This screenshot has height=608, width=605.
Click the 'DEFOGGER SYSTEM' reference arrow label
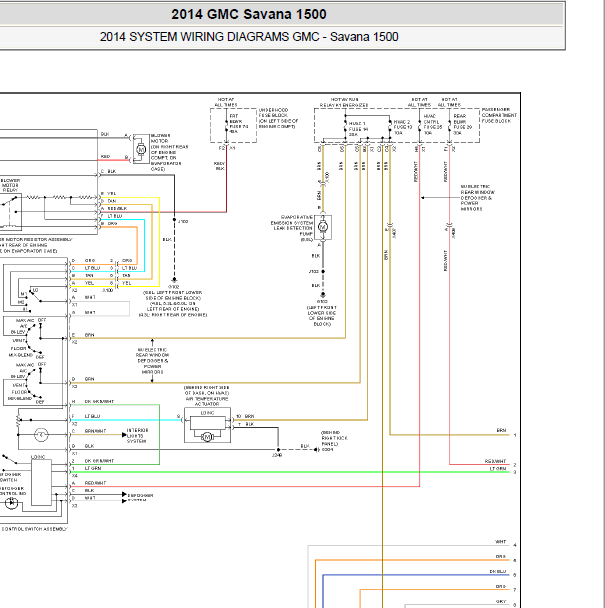pyautogui.click(x=140, y=497)
